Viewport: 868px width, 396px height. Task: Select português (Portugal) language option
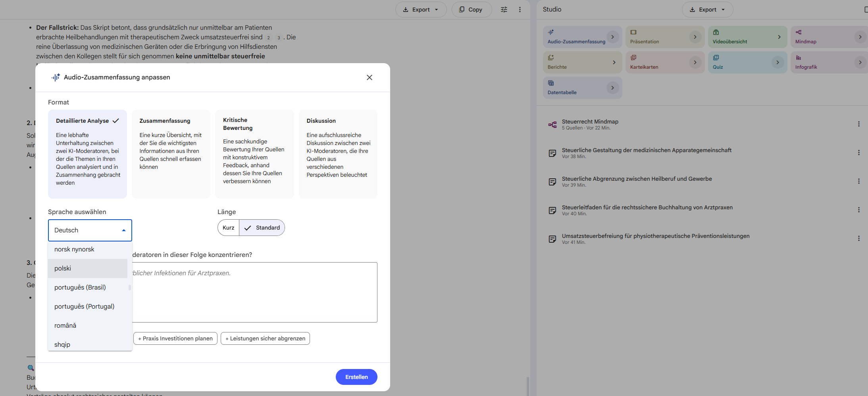(x=88, y=307)
